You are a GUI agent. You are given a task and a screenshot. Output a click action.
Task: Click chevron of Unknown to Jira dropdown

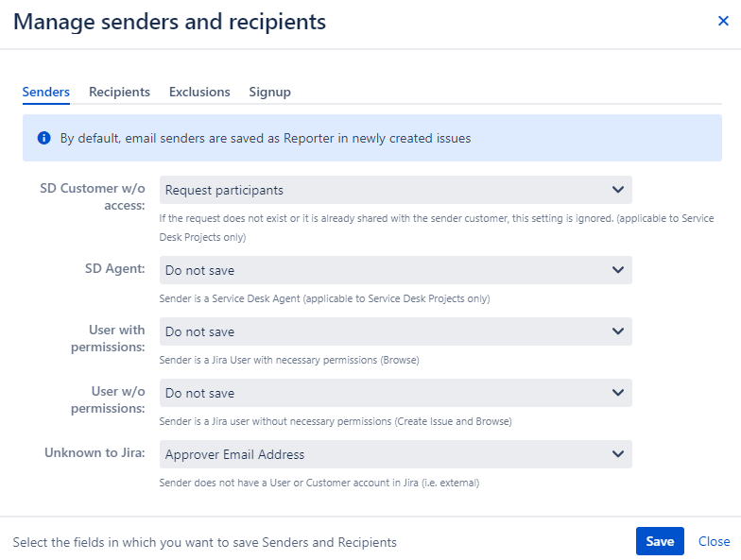tap(618, 454)
